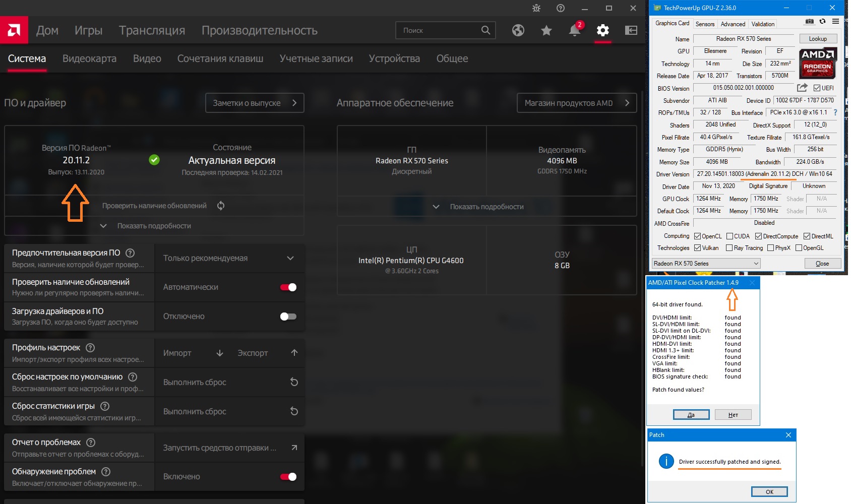Click help icon beside Сброс настроек по умолчанию
The image size is (851, 504).
(133, 377)
